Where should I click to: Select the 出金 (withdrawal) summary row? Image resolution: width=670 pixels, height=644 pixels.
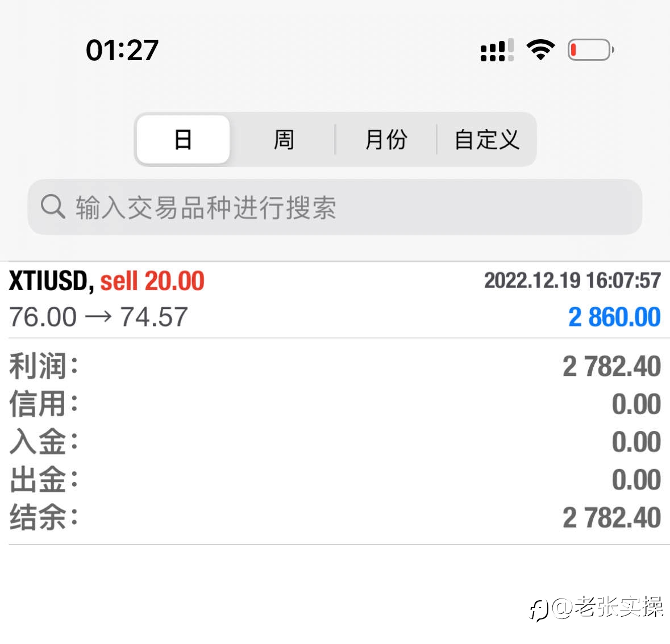tap(335, 479)
